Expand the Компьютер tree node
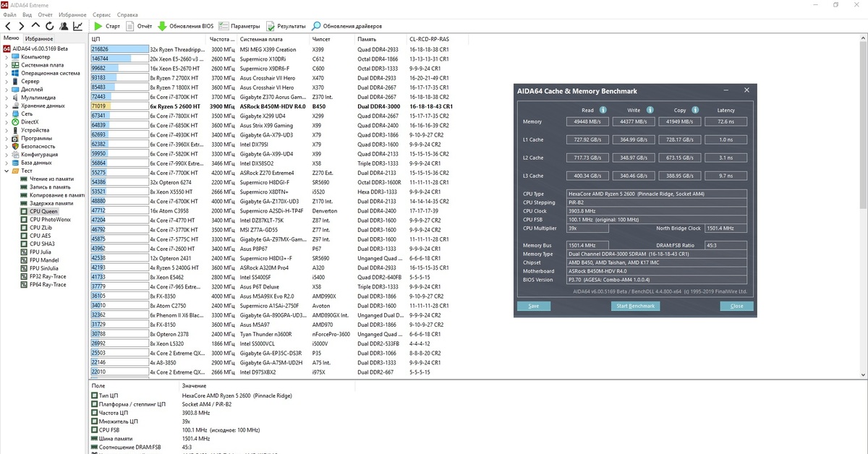This screenshot has width=868, height=454. [x=7, y=56]
